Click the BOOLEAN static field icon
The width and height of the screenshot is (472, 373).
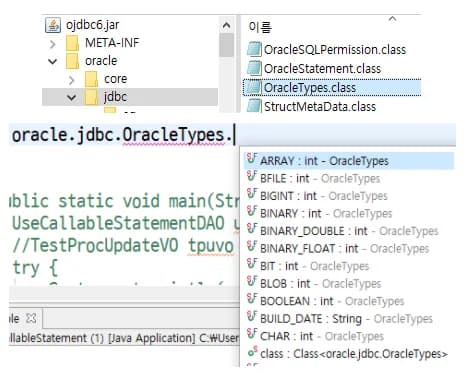tap(252, 299)
